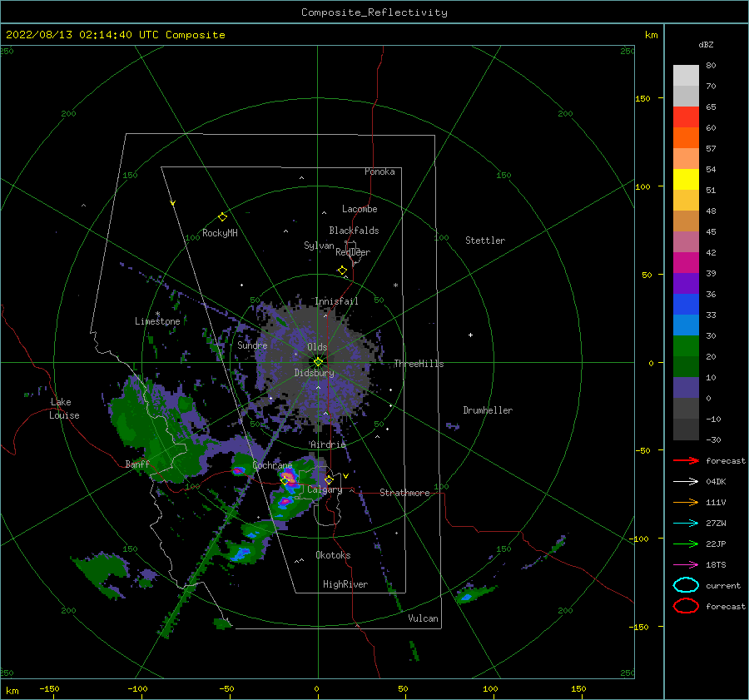Click the cyan current ellipse symbol
The height and width of the screenshot is (700, 749).
(x=686, y=585)
